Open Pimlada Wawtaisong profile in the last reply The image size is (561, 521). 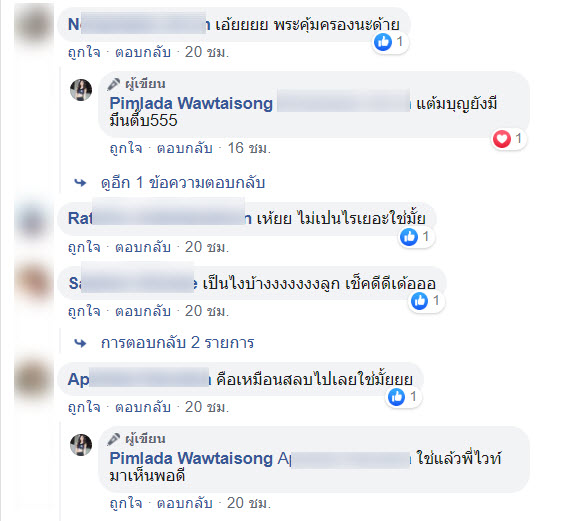(x=191, y=458)
